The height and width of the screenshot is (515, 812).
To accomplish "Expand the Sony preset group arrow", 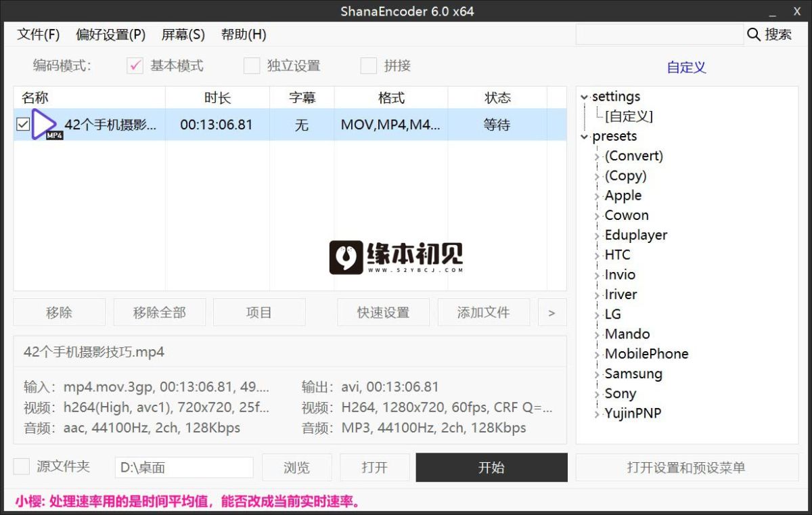I will tap(597, 395).
